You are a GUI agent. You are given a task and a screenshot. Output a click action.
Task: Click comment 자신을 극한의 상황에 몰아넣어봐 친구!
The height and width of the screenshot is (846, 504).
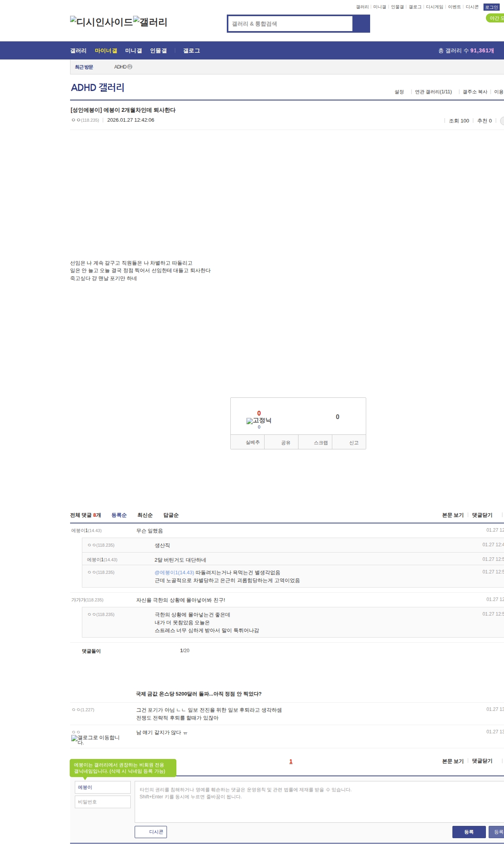pyautogui.click(x=181, y=600)
